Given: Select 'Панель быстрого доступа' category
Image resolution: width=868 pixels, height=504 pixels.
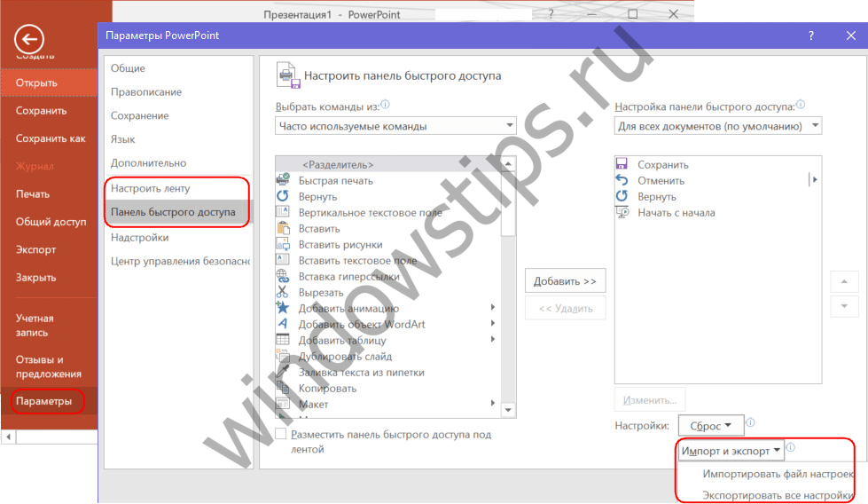Looking at the screenshot, I should 178,212.
